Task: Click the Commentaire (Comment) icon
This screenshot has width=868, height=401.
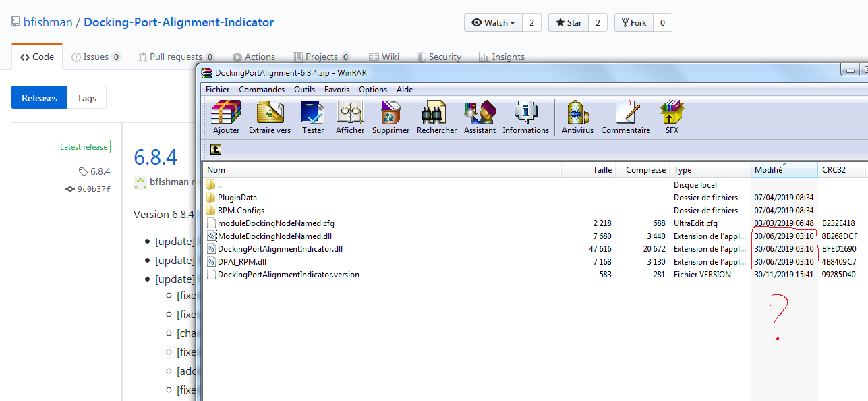Action: click(625, 116)
